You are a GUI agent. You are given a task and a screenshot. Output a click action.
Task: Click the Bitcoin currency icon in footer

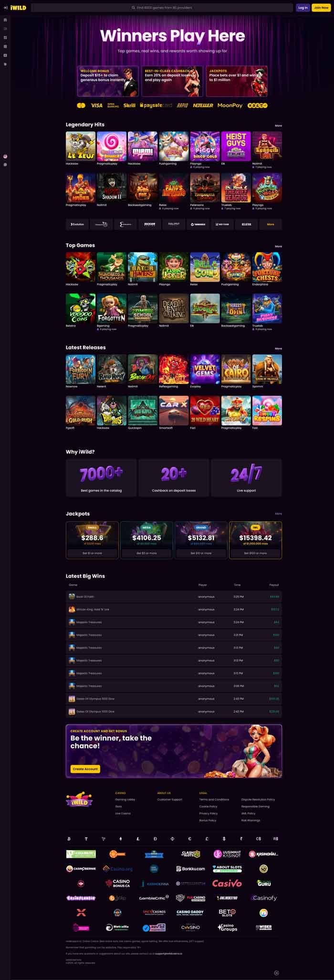(x=69, y=838)
